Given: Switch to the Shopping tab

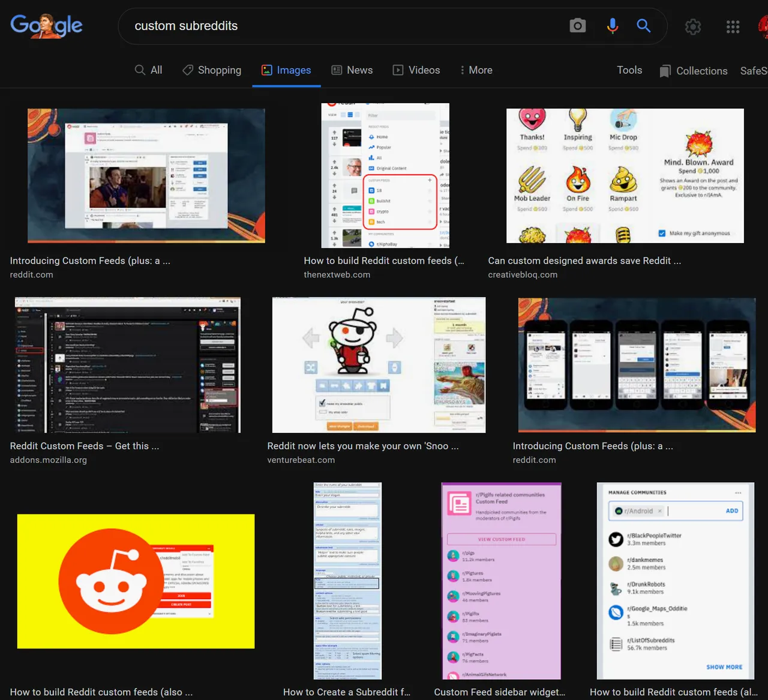Looking at the screenshot, I should coord(212,70).
